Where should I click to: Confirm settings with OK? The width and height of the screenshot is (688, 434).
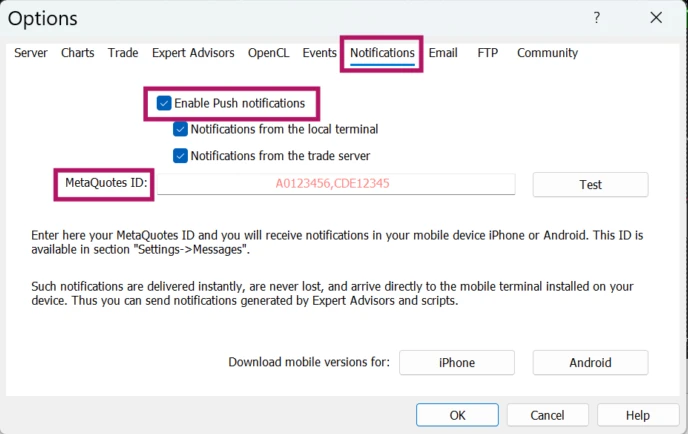(457, 415)
